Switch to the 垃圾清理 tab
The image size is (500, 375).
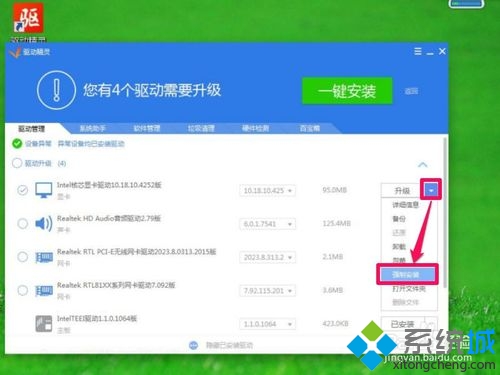point(201,129)
